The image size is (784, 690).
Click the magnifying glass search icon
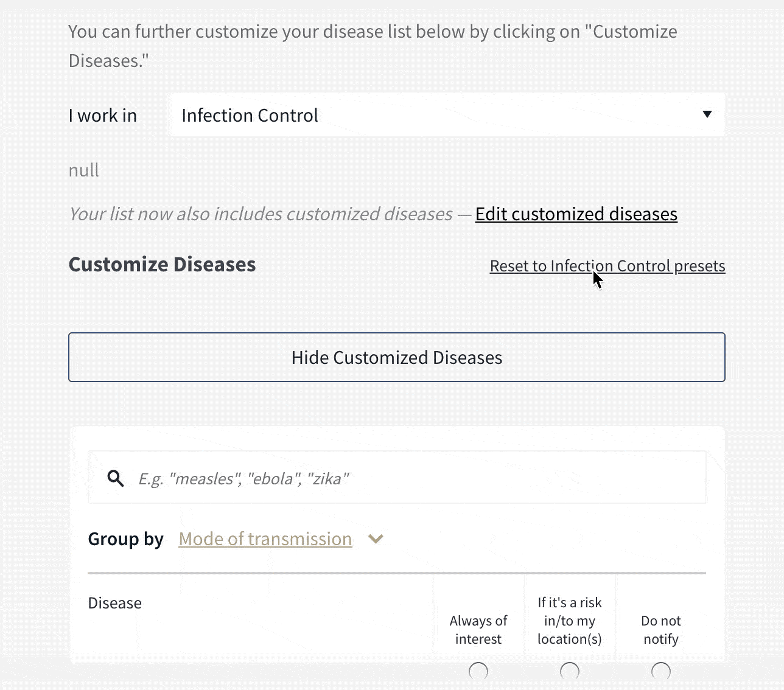[x=116, y=478]
